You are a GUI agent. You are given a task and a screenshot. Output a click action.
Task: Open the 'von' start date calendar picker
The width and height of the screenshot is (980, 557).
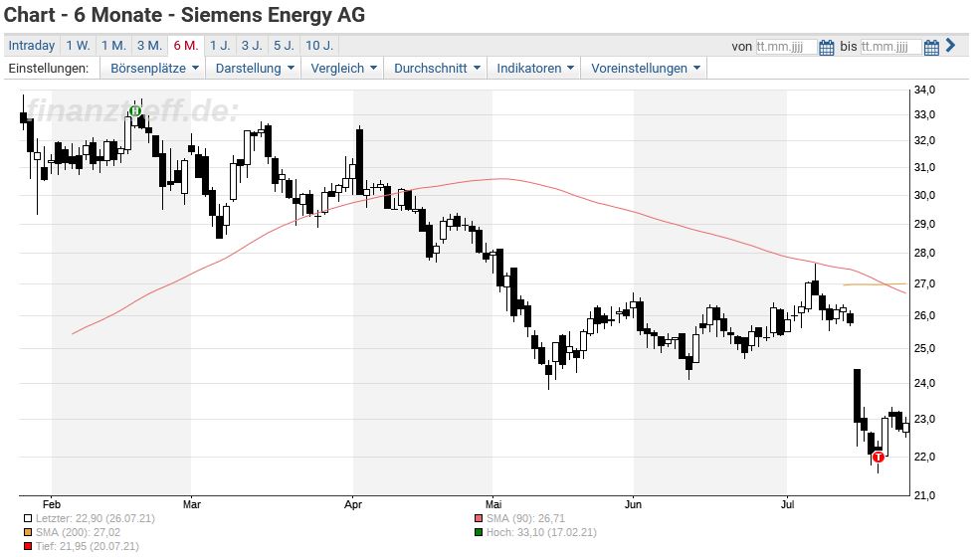[x=826, y=47]
